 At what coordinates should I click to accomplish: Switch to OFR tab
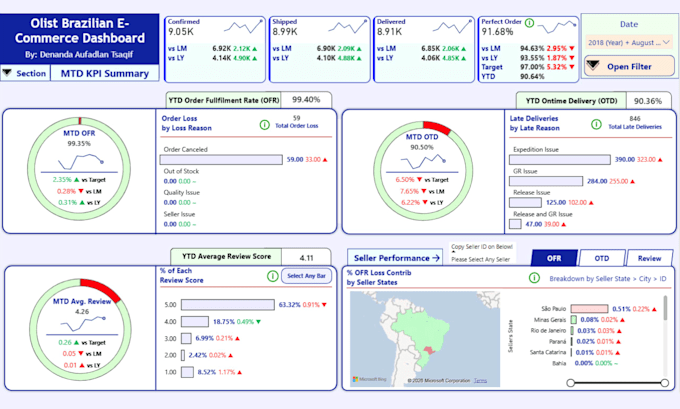point(554,258)
